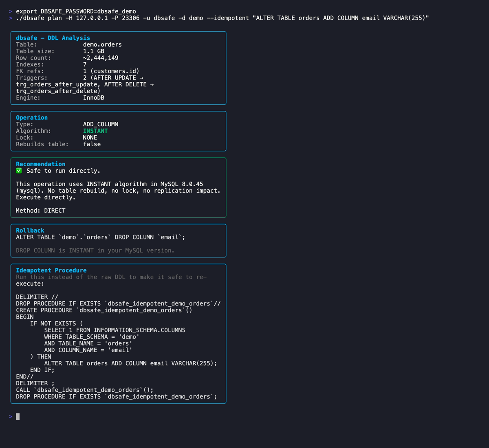Click the "WHERE TABLE_SCHEMA = 'demo'" line
The height and width of the screenshot is (448, 489).
(x=92, y=337)
